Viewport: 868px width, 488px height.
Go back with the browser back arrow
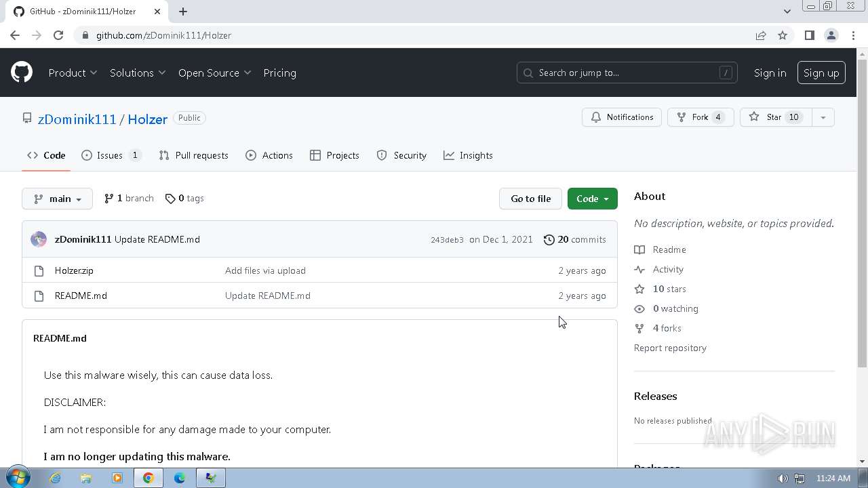click(15, 35)
